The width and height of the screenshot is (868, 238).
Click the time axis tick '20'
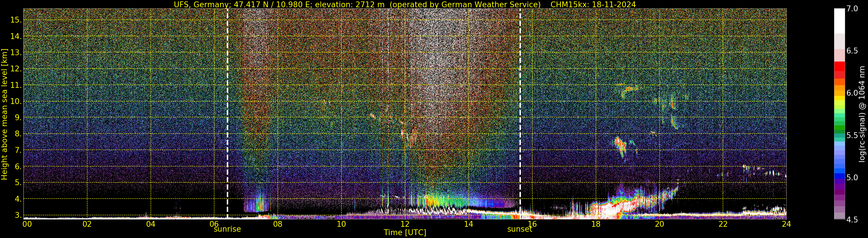[659, 224]
